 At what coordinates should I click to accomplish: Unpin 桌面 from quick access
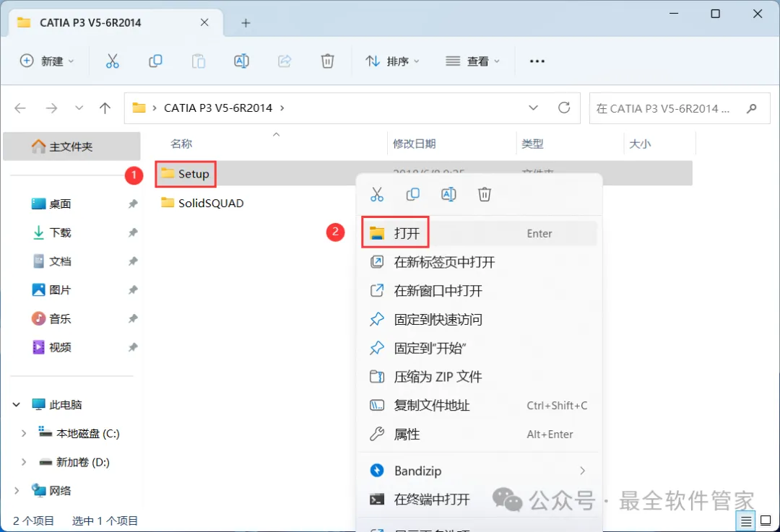(133, 204)
